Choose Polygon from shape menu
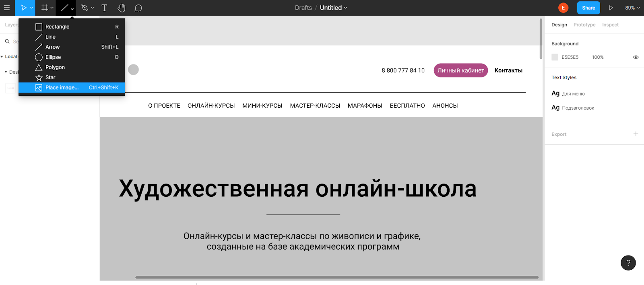This screenshot has height=285, width=644. (x=72, y=67)
